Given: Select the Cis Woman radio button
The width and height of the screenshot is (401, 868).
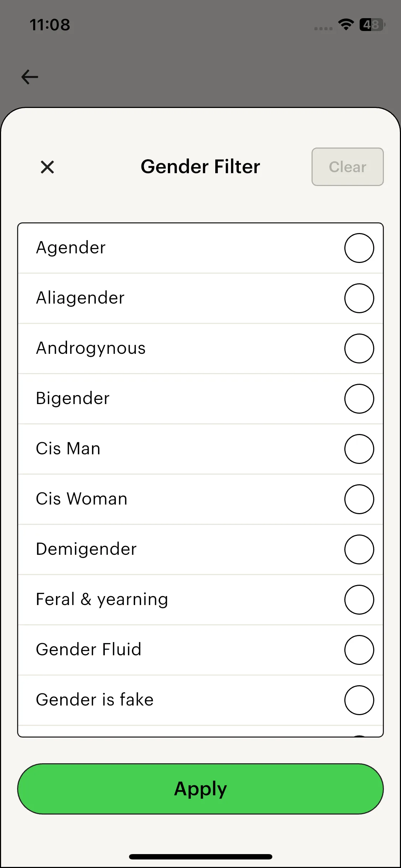Looking at the screenshot, I should (359, 499).
